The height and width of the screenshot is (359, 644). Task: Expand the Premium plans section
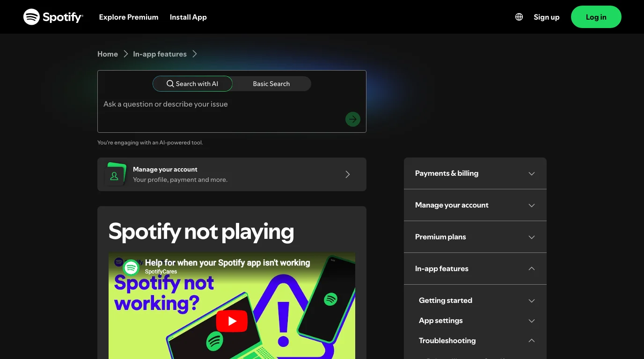coord(475,237)
